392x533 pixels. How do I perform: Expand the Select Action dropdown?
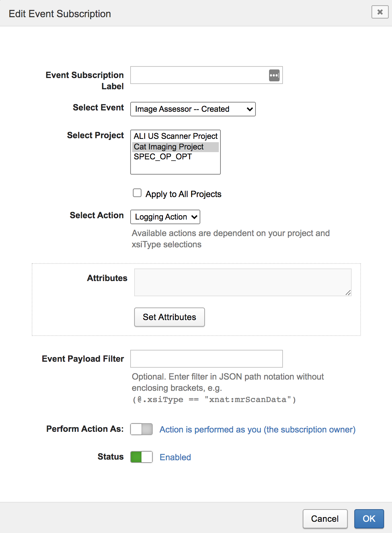pyautogui.click(x=165, y=217)
